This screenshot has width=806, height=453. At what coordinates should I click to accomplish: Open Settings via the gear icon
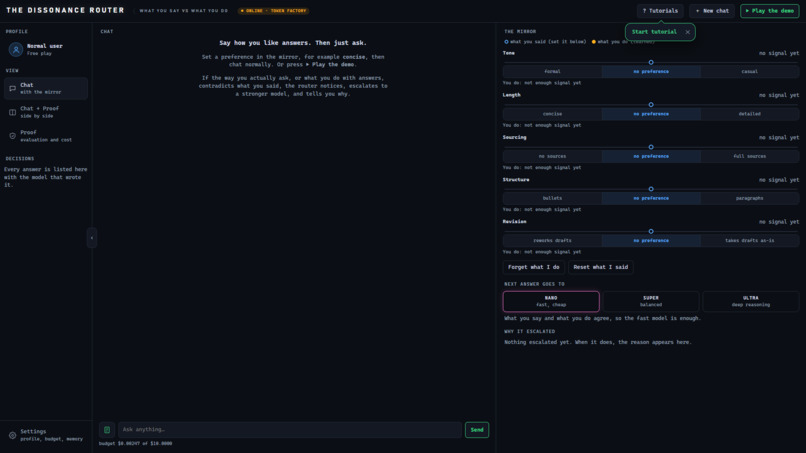coord(12,435)
